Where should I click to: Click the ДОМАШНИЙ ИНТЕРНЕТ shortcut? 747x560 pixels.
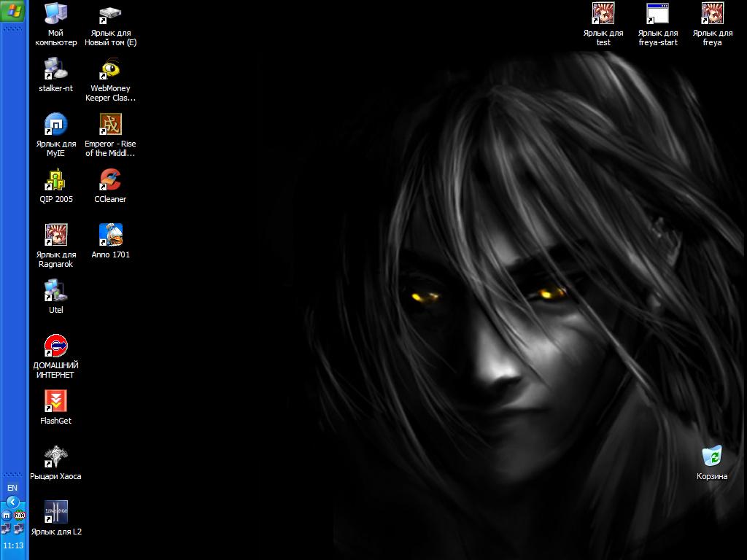[55, 357]
